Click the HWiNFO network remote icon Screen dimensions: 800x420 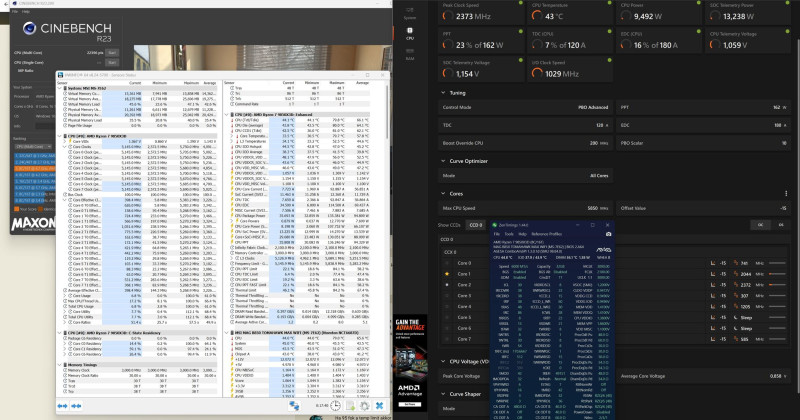point(294,406)
